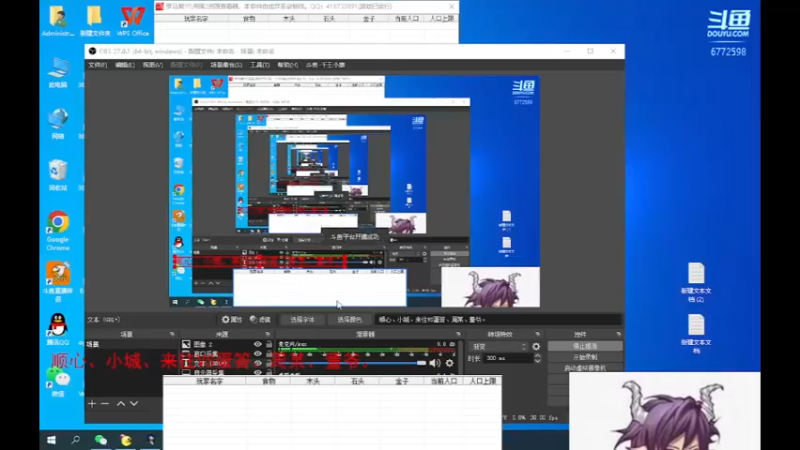Click 当前人口 column header in top window

point(407,19)
